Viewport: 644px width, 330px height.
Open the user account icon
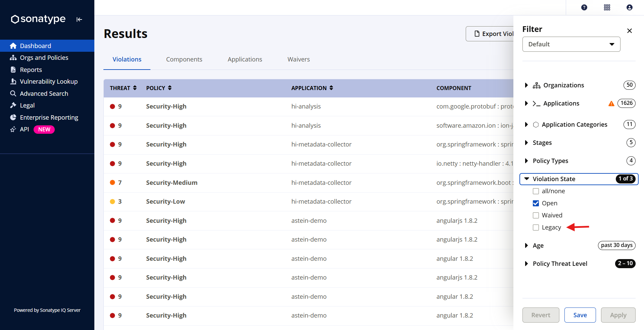(630, 7)
